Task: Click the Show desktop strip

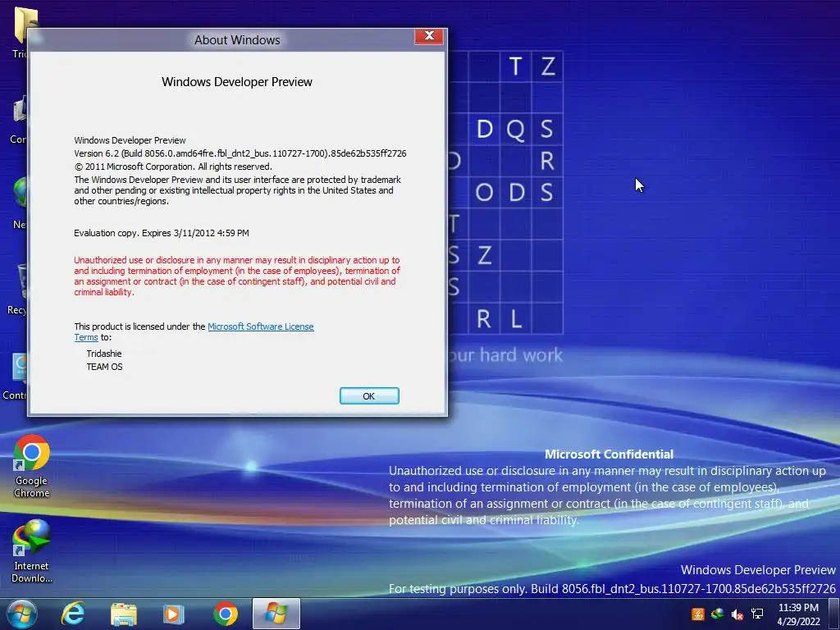Action: tap(834, 614)
